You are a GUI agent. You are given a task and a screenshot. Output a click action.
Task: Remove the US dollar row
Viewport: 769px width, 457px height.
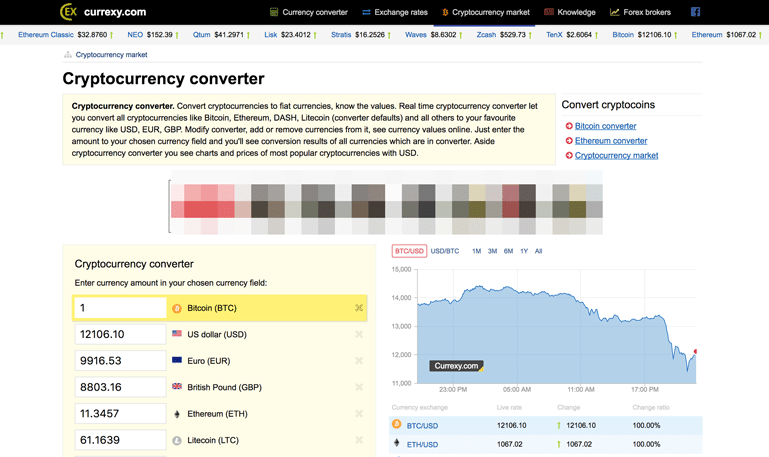(x=359, y=334)
